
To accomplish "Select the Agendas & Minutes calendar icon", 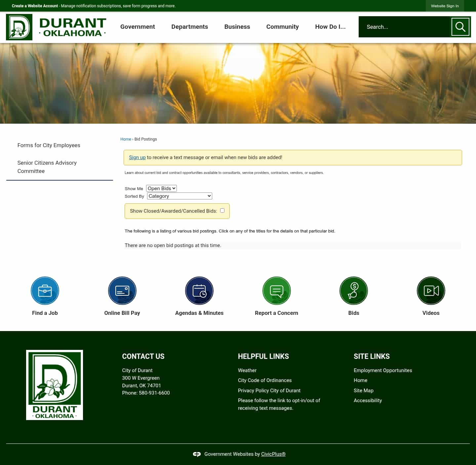I will click(199, 290).
